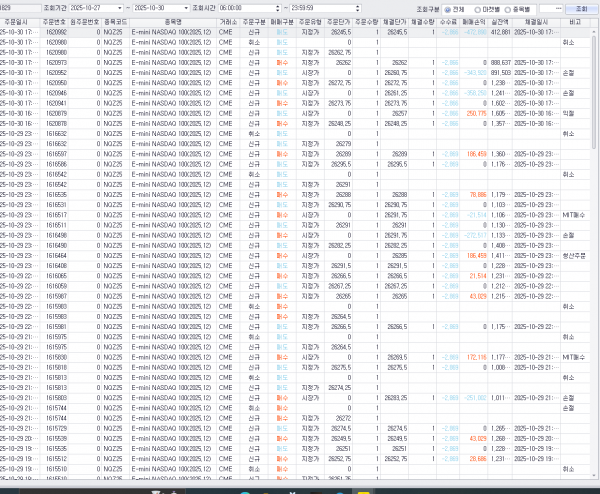Select the 전체 radio button
Image resolution: width=600 pixels, height=494 pixels.
(x=448, y=9)
